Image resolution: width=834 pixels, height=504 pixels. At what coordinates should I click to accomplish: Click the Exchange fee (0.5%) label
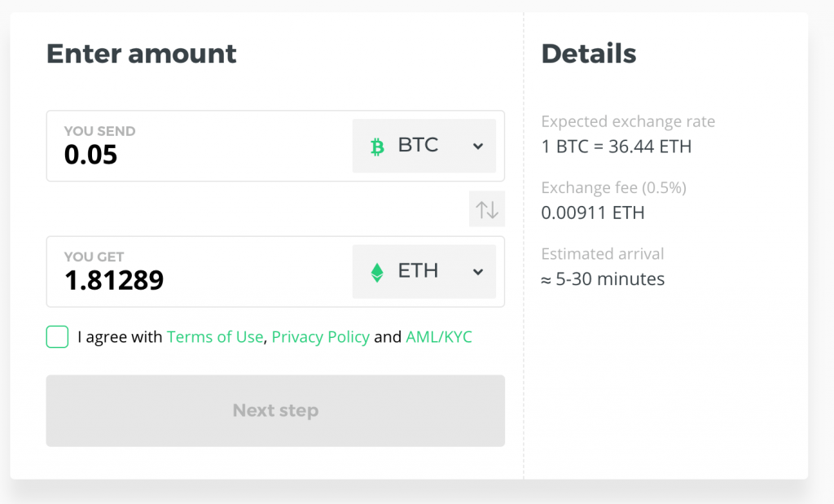click(x=614, y=187)
